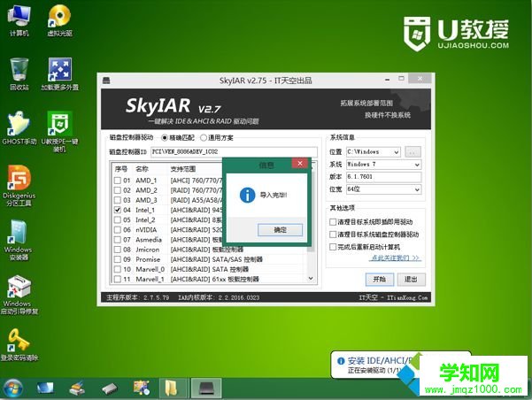Viewport: 532px width, 400px height.
Task: Select the 精确匹配 radio button
Action: click(165, 138)
